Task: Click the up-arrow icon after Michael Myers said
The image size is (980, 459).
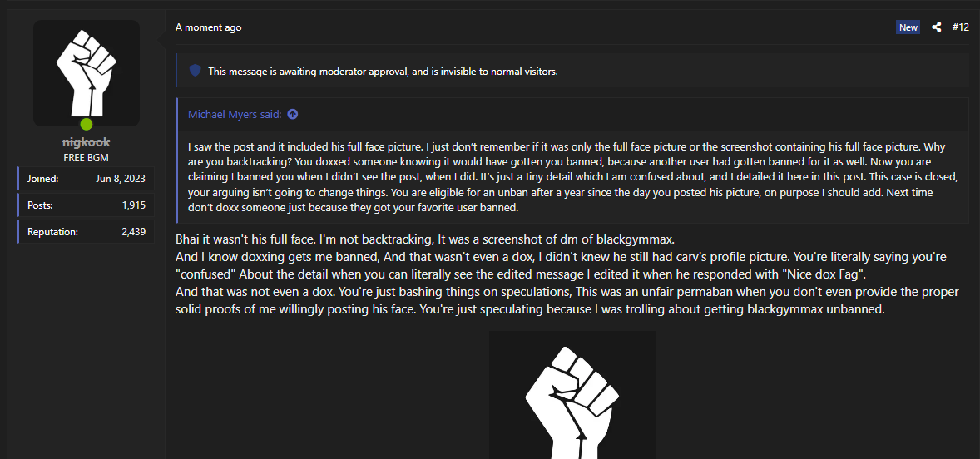Action: (x=293, y=114)
